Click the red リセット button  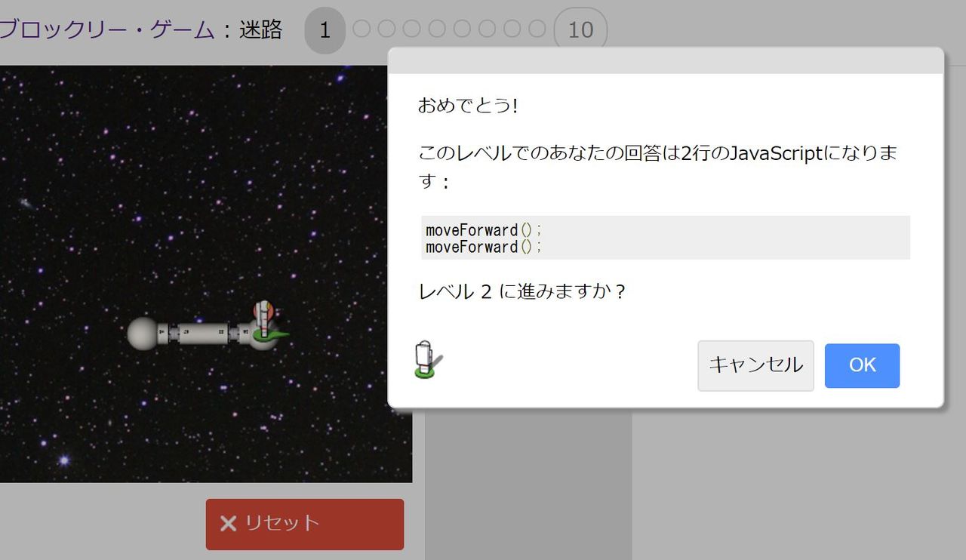[305, 524]
